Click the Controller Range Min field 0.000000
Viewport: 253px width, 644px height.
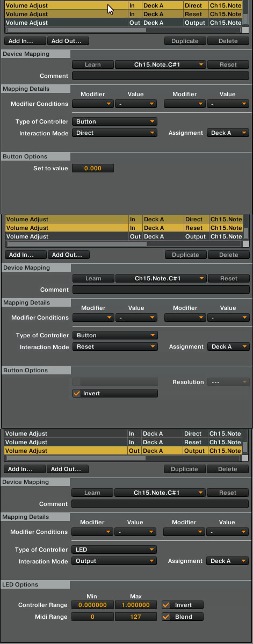(x=93, y=605)
